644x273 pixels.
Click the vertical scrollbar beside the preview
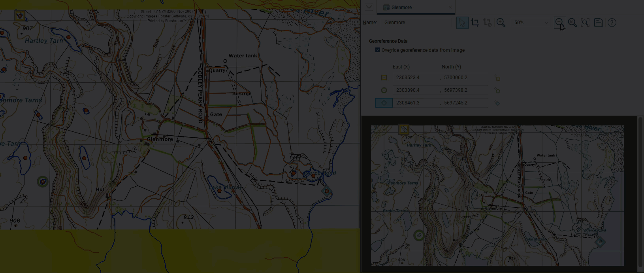point(640,190)
